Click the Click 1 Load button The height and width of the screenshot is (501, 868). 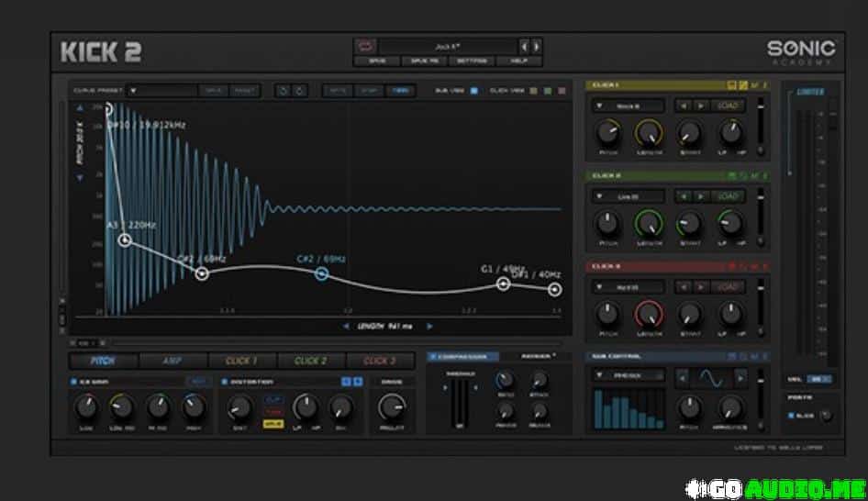728,106
